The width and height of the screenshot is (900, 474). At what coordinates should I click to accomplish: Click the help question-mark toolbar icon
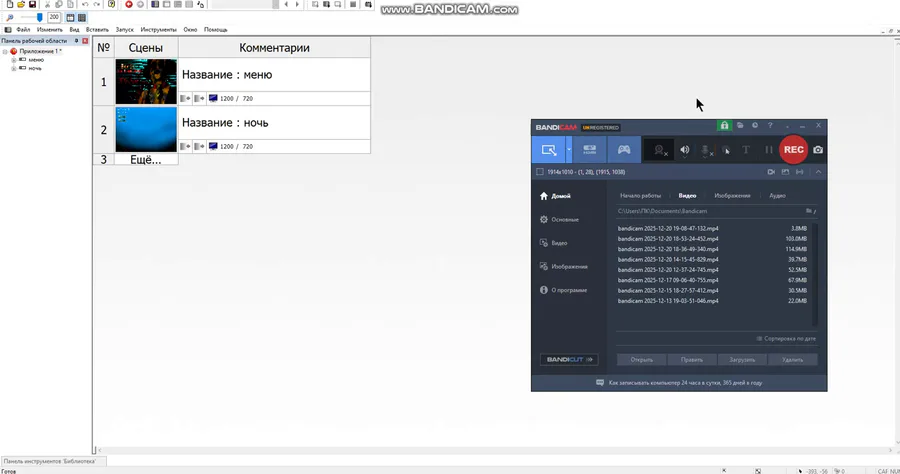111,4
